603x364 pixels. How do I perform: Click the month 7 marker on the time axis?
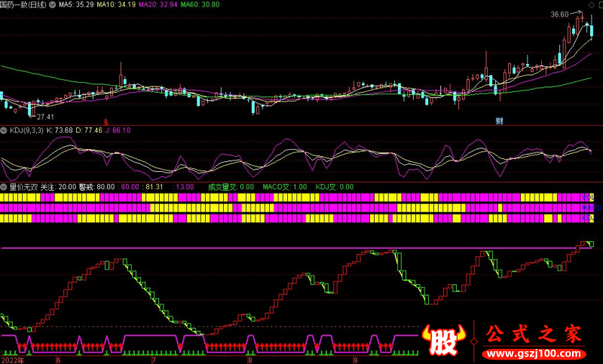coord(154,360)
